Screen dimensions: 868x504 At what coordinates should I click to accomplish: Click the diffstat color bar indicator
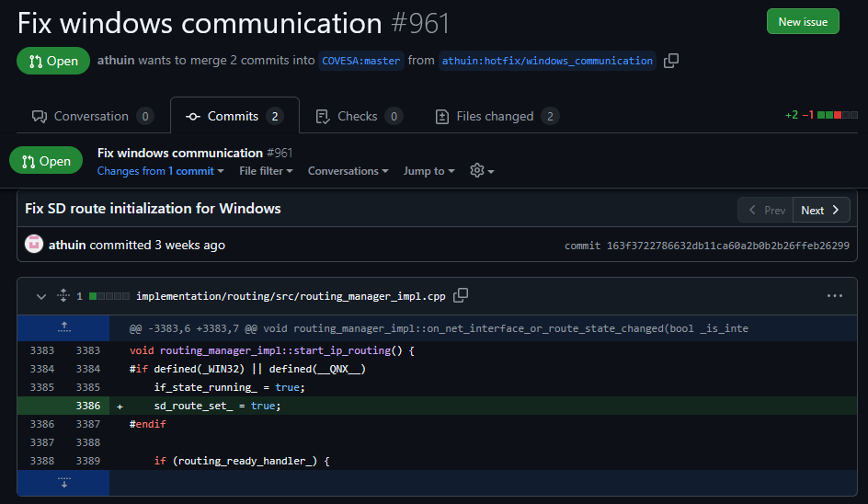pyautogui.click(x=838, y=116)
